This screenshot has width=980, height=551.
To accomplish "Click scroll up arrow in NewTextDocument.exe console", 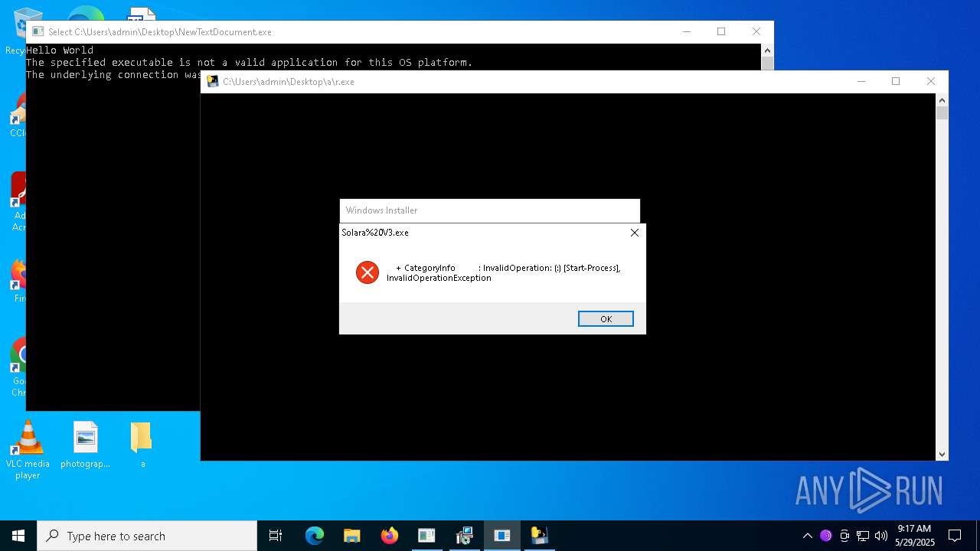I will tap(767, 51).
